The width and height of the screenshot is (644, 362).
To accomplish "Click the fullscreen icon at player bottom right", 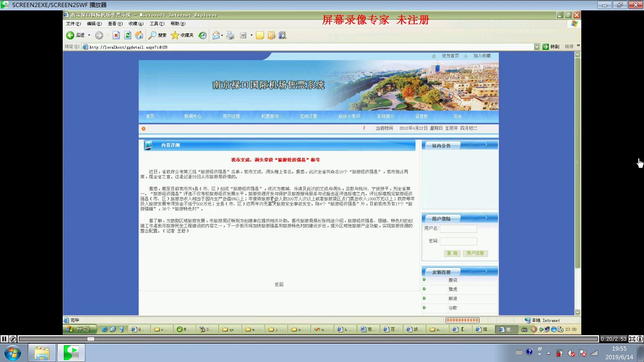I will [x=632, y=339].
